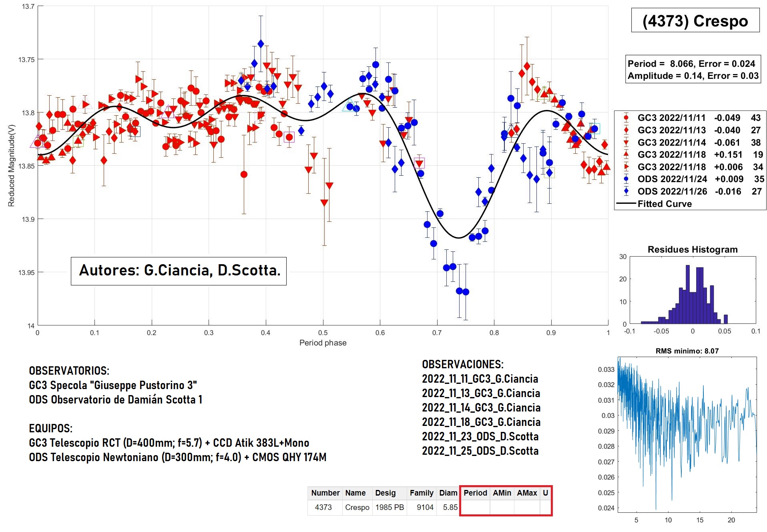Click the "Period phase" axis label
This screenshot has width=767, height=532.
coord(323,343)
